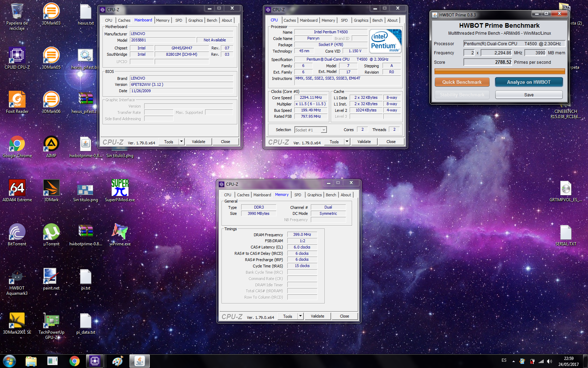Click the volume icon in system tray
This screenshot has width=588, height=368.
click(x=549, y=361)
